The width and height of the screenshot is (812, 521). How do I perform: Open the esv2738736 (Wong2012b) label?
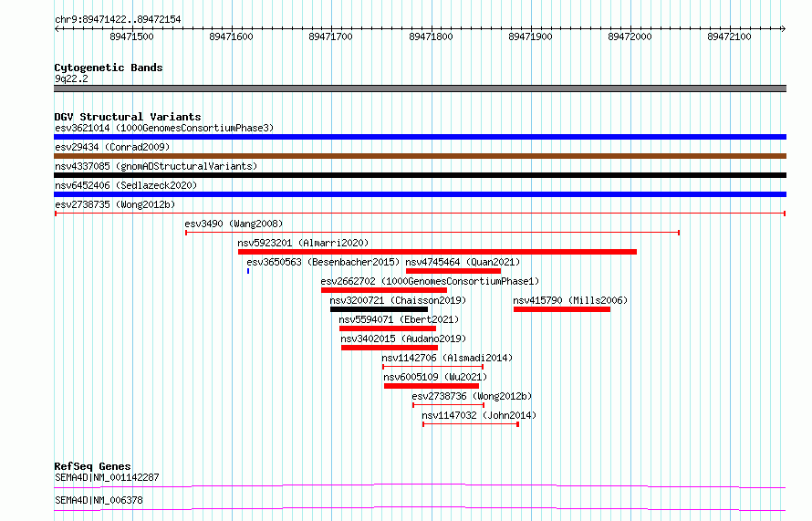472,396
